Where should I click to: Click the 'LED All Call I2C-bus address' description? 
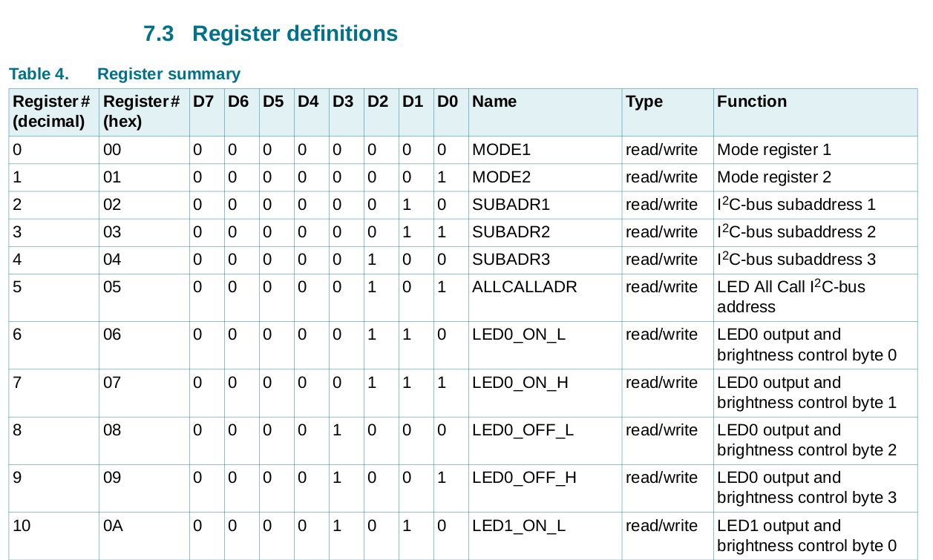pyautogui.click(x=791, y=297)
